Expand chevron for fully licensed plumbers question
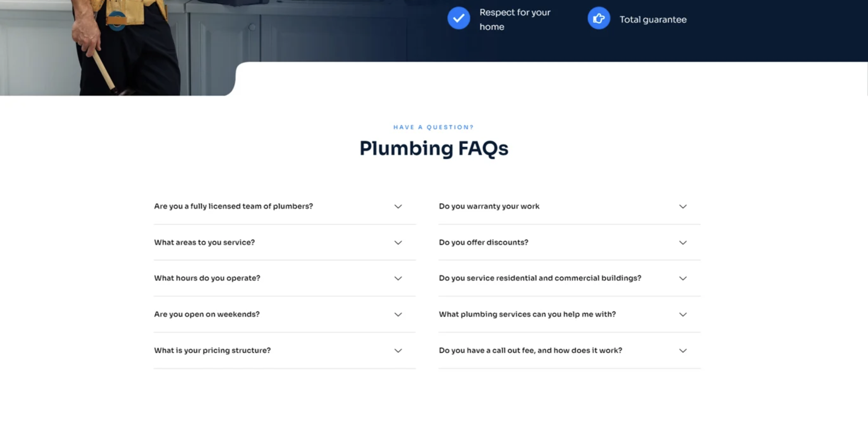The height and width of the screenshot is (442, 868). click(398, 207)
